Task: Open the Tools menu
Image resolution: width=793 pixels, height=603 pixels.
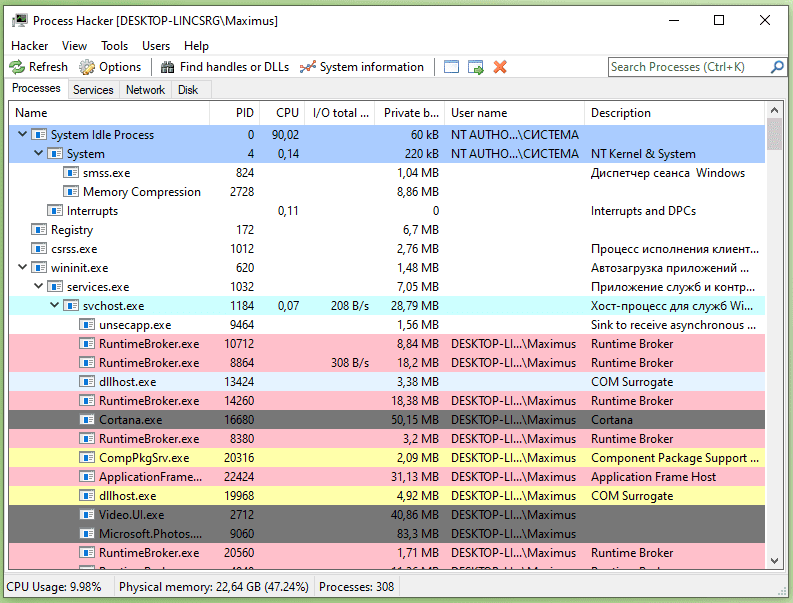Action: (114, 45)
